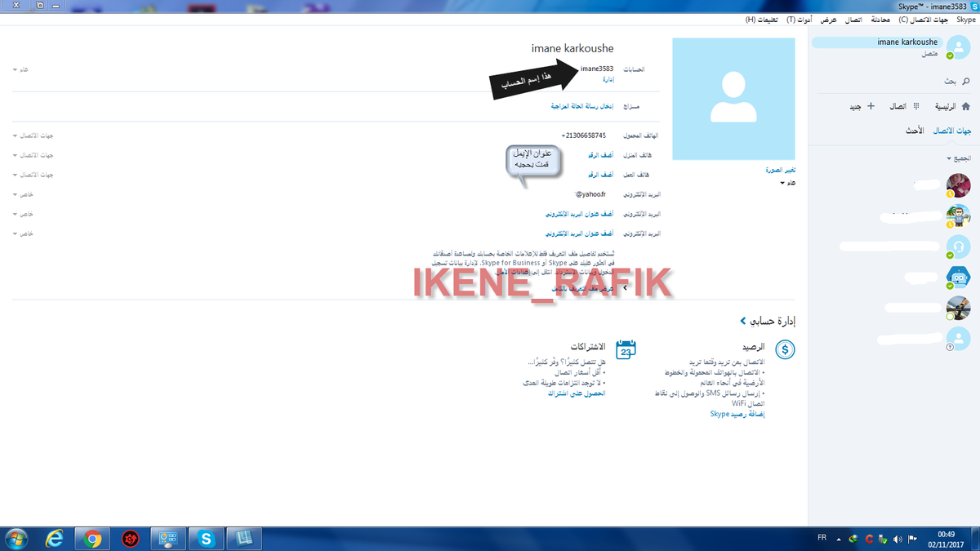Open the Skype menu
The height and width of the screenshot is (551, 980).
966,19
